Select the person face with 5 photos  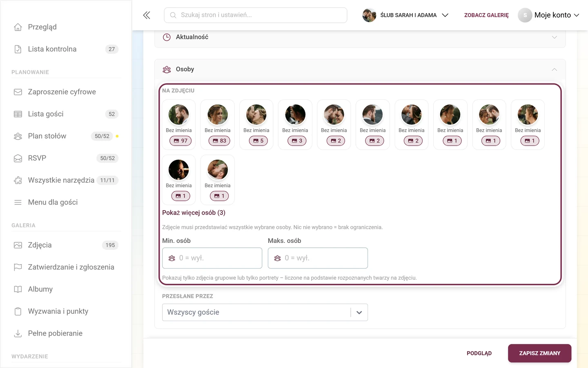coord(256,125)
